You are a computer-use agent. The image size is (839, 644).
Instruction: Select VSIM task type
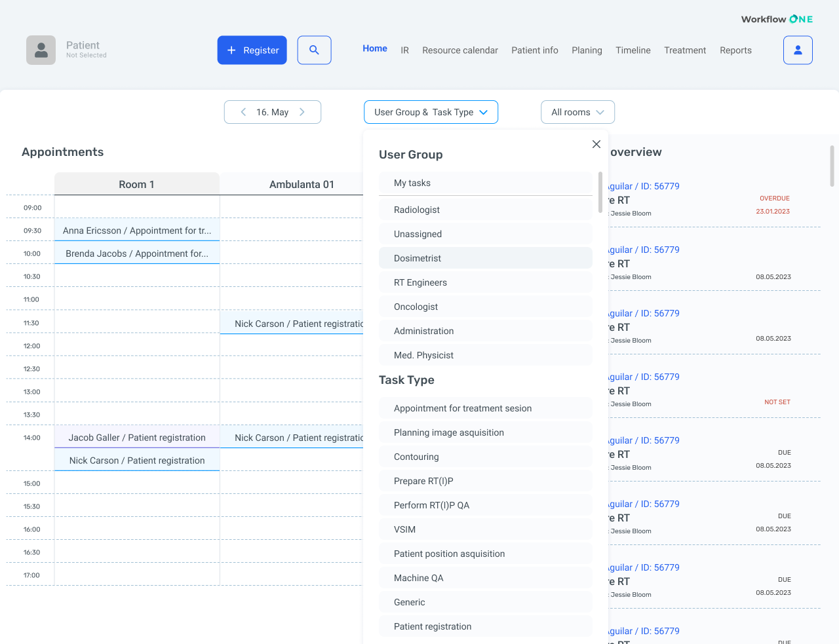pos(486,529)
